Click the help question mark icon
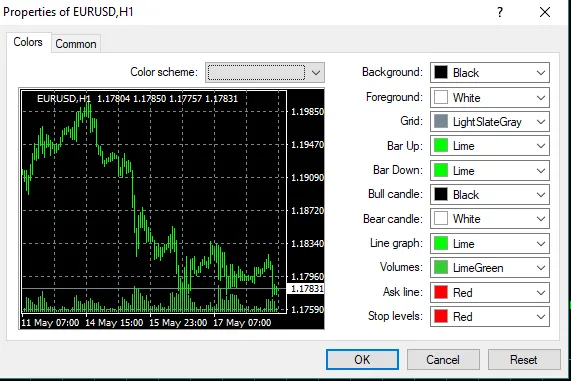This screenshot has width=571, height=381. tap(500, 12)
